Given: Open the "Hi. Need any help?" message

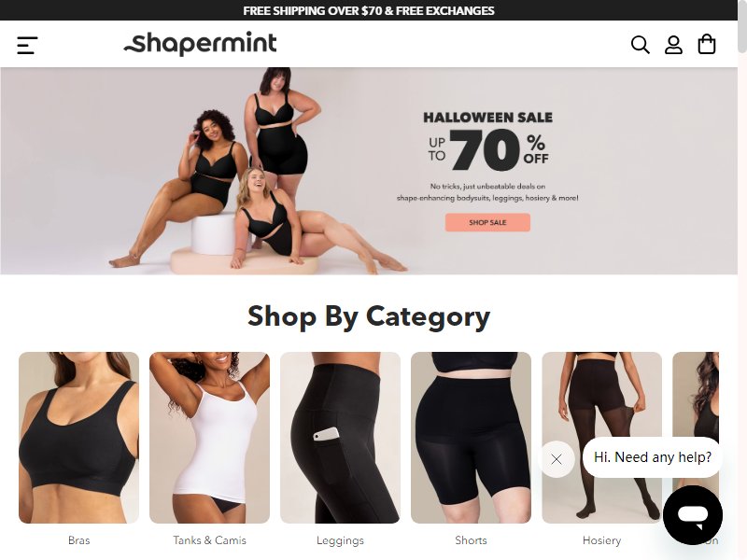Looking at the screenshot, I should 652,457.
